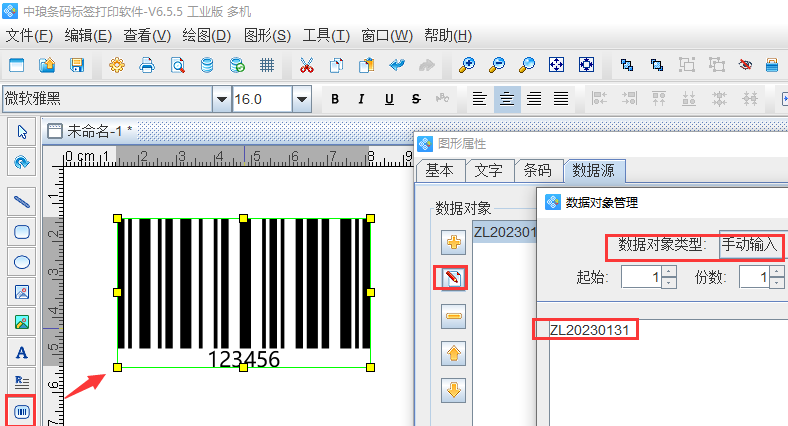The height and width of the screenshot is (426, 788).
Task: Bring selected object to front
Action: (627, 65)
